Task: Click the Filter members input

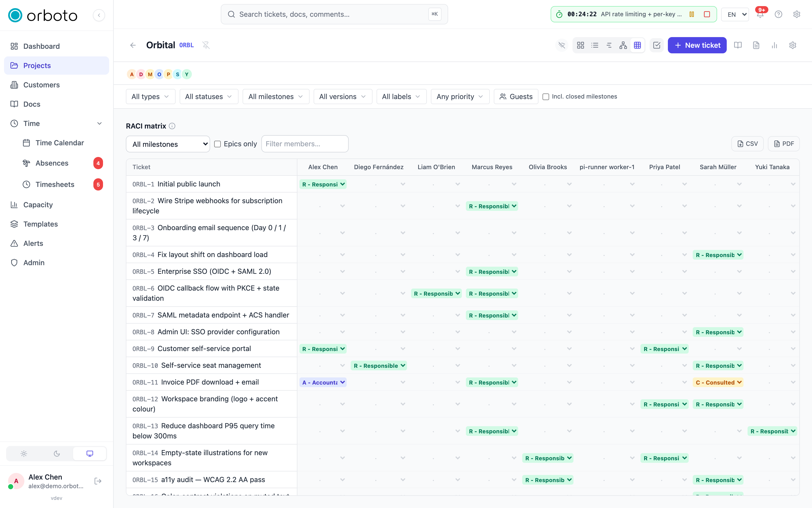Action: 305,144
